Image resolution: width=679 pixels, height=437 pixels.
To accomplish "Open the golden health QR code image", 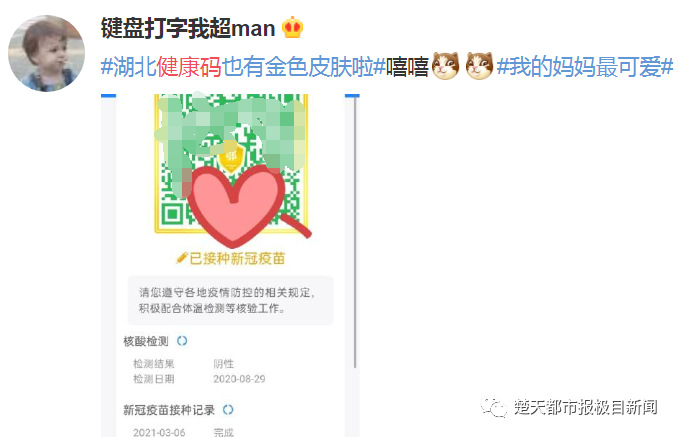I will coord(231,164).
